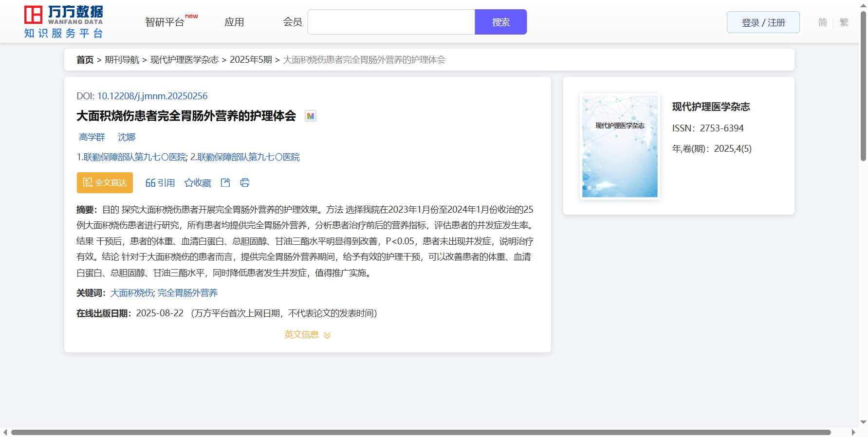Click the search input field

point(391,22)
